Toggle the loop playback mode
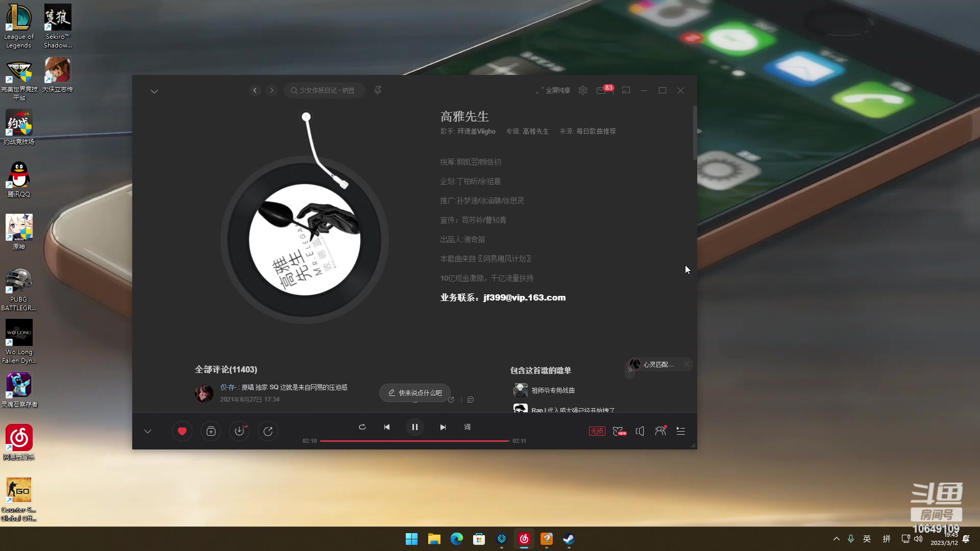Image resolution: width=980 pixels, height=551 pixels. coord(362,427)
